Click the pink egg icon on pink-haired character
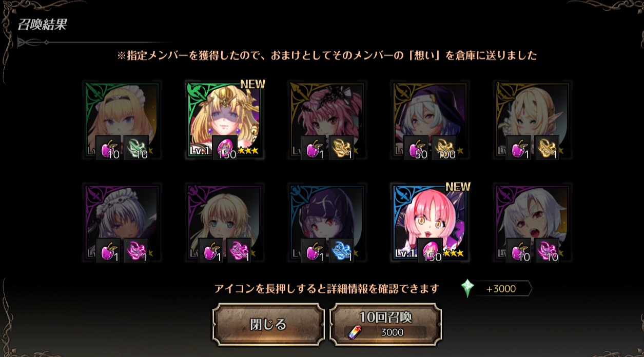Viewport: 644px width, 357px height. coord(430,250)
